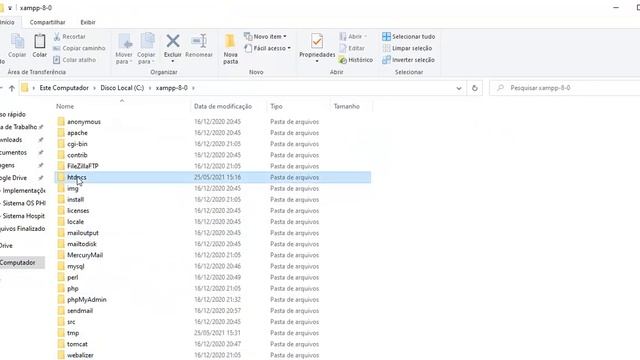This screenshot has height=360, width=640.
Task: Open the Novo item dropdown
Action: [265, 37]
